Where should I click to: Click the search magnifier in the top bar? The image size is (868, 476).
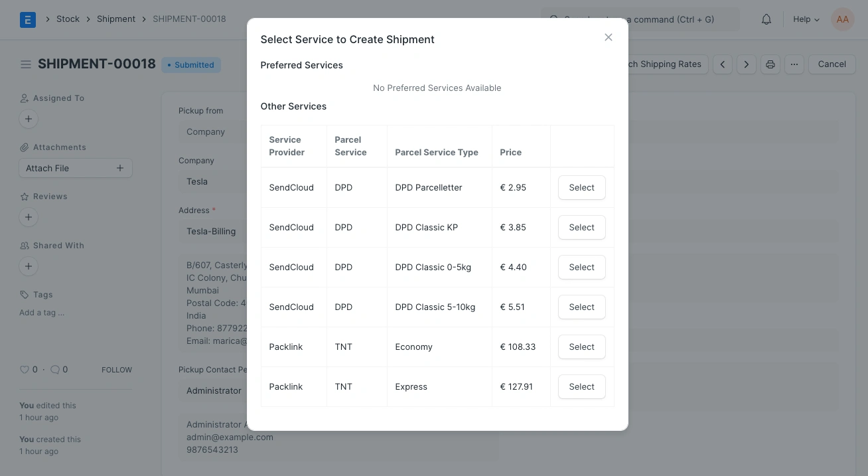coord(553,19)
